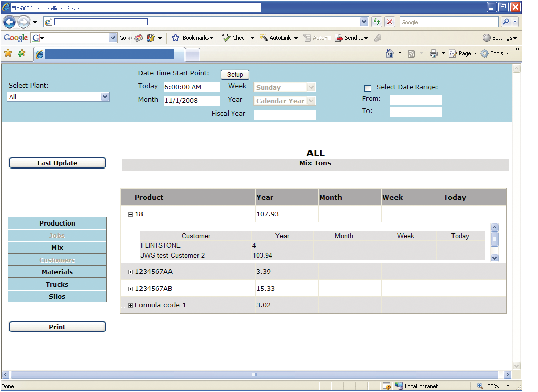Open Materials in the side menu

58,272
